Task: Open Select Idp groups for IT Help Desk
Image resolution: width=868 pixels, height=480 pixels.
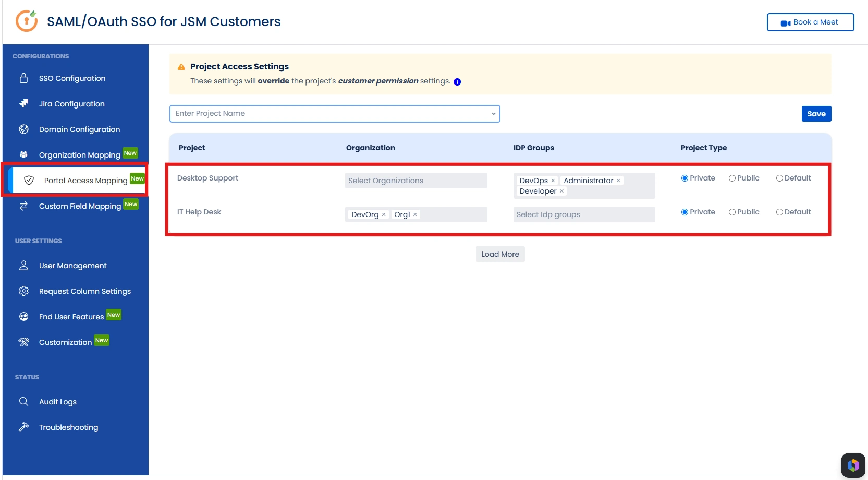Action: (x=584, y=214)
